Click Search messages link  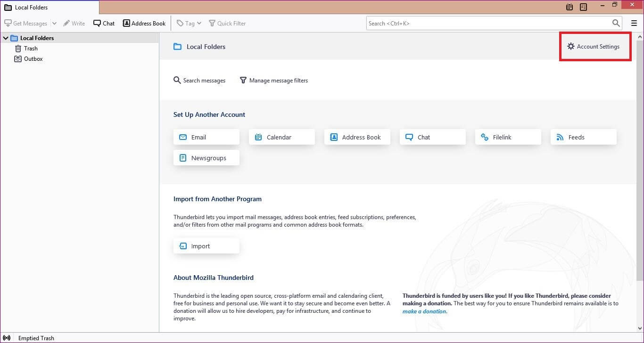click(x=199, y=81)
